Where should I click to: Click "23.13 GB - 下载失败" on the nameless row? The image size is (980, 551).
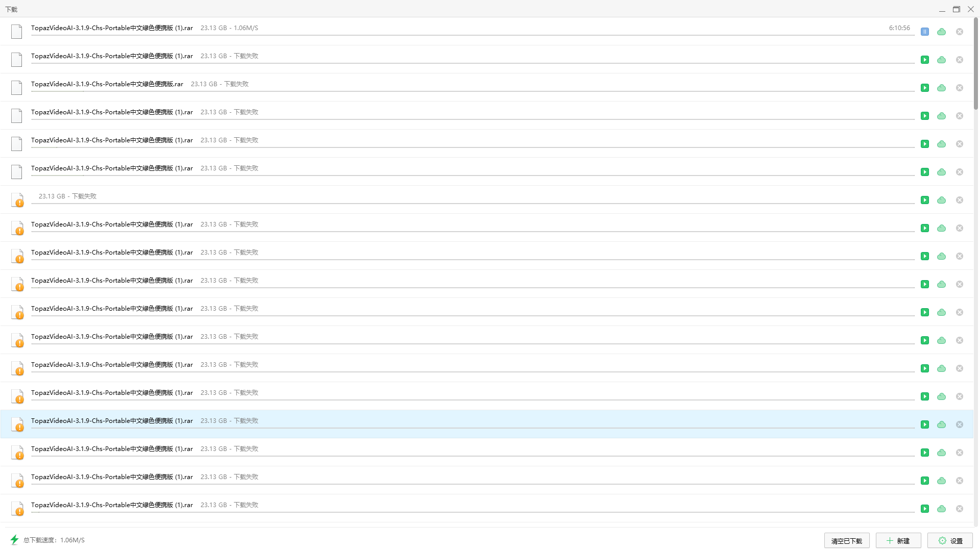tap(67, 196)
